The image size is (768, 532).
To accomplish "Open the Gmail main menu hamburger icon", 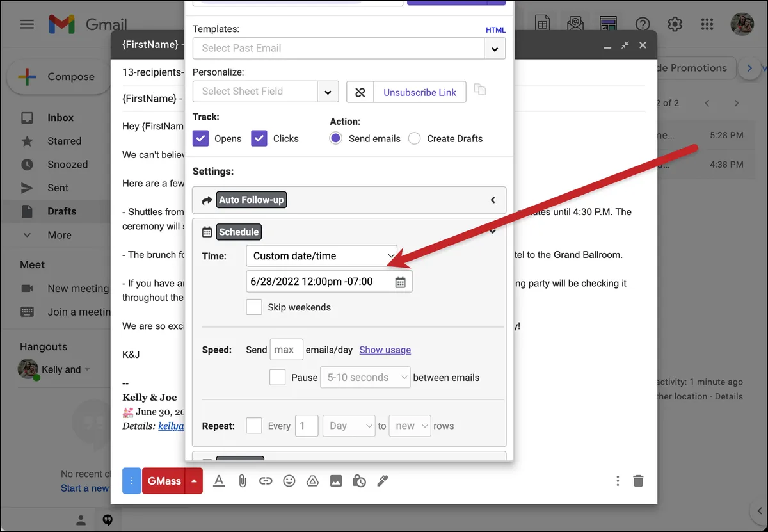I will pyautogui.click(x=27, y=24).
